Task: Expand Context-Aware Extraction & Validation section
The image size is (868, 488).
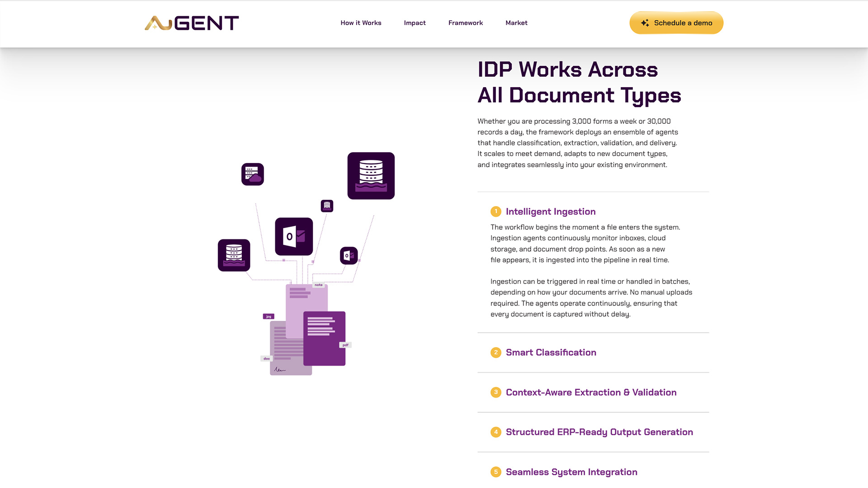Action: pyautogui.click(x=591, y=392)
